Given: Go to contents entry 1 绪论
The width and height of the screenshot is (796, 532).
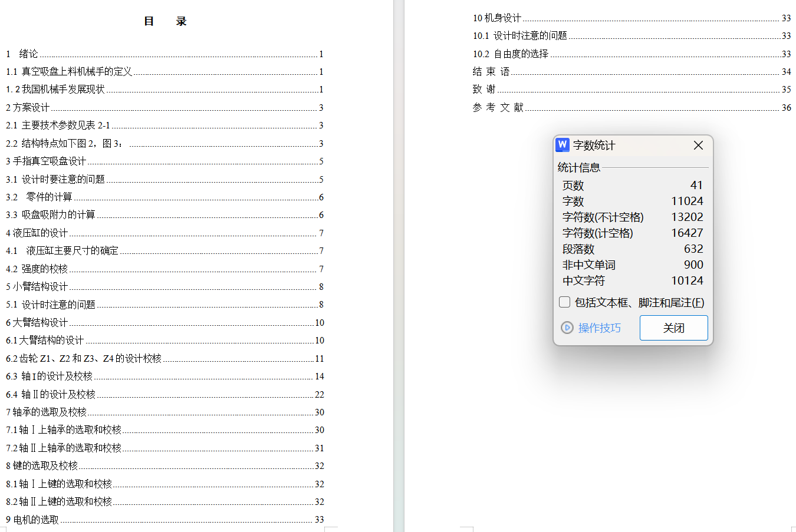Looking at the screenshot, I should (165, 54).
